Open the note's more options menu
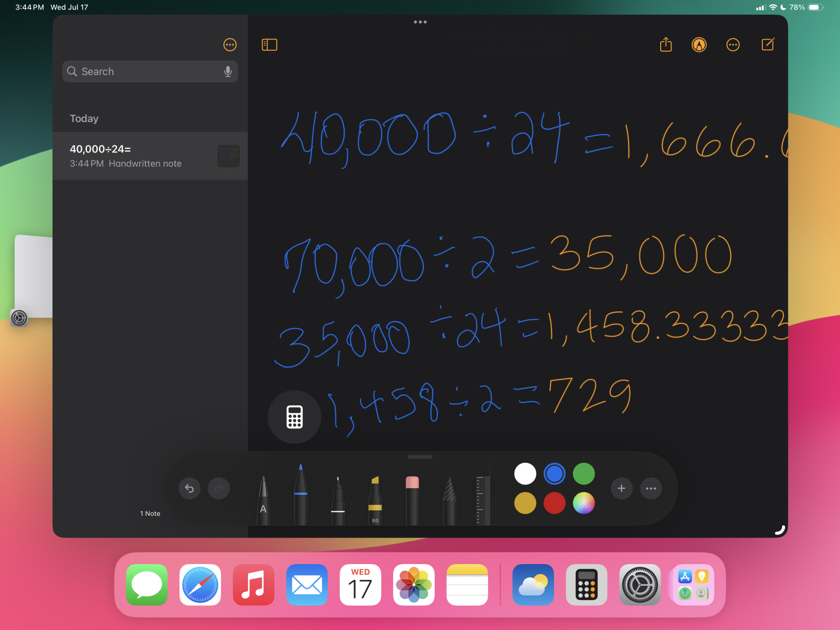Screen dimensions: 840x630 coord(732,45)
